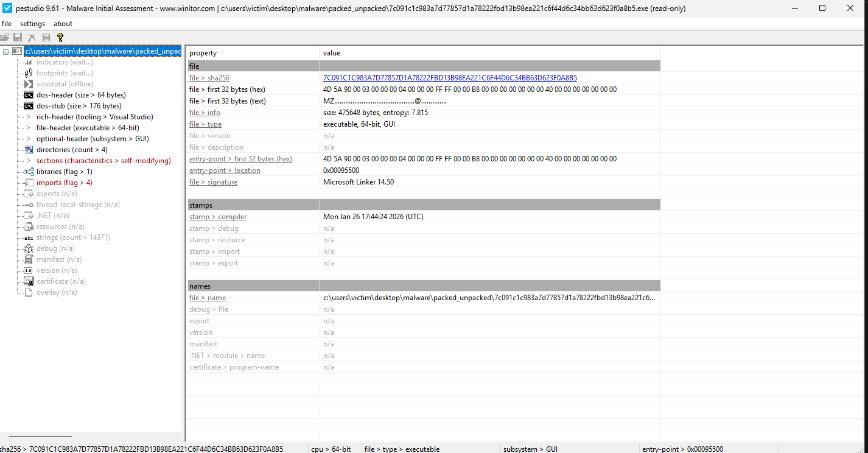Image resolution: width=868 pixels, height=453 pixels.
Task: Click the debug bug icon
Action: click(28, 248)
